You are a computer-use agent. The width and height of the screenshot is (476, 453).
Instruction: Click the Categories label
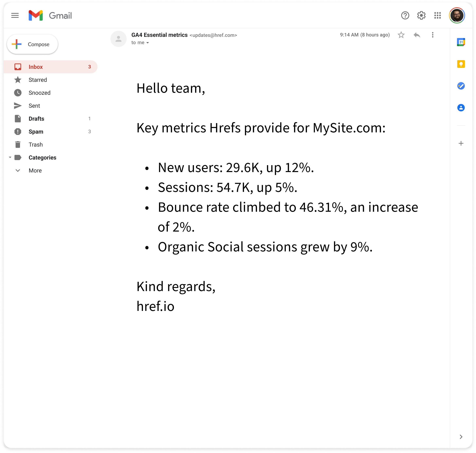[42, 157]
